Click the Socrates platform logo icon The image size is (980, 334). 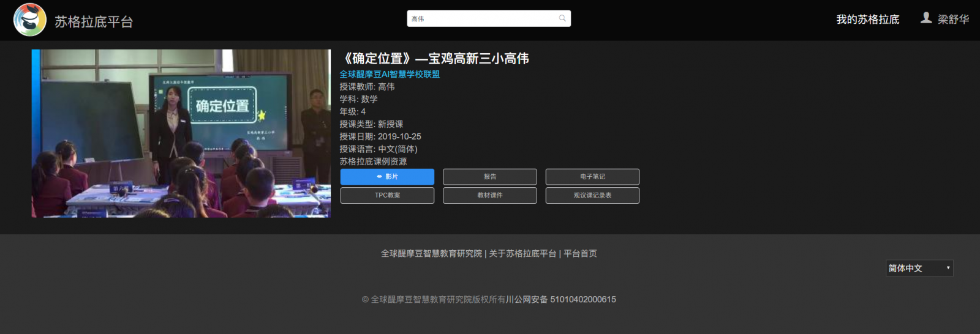(30, 20)
